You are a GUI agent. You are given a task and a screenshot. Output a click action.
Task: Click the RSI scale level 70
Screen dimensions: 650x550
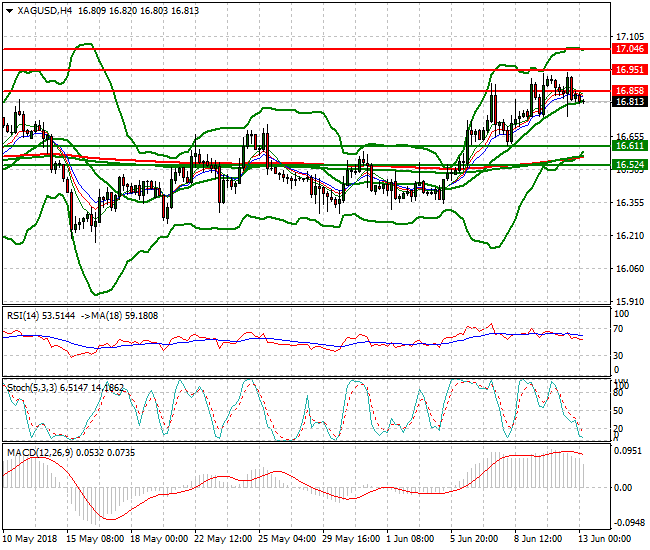618,329
